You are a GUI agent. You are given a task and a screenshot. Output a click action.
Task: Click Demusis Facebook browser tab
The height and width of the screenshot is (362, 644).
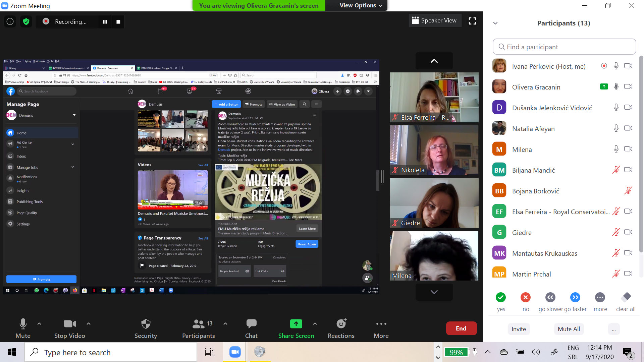(x=112, y=68)
